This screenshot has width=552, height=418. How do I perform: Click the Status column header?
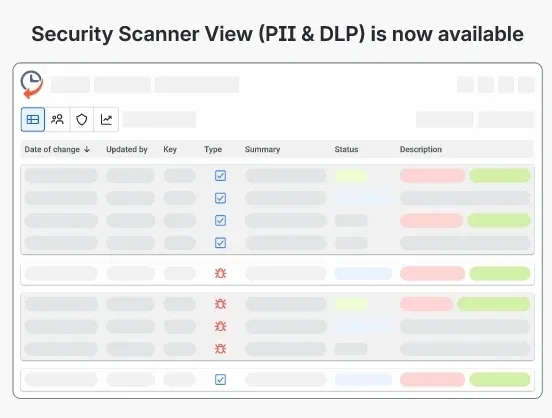[346, 149]
